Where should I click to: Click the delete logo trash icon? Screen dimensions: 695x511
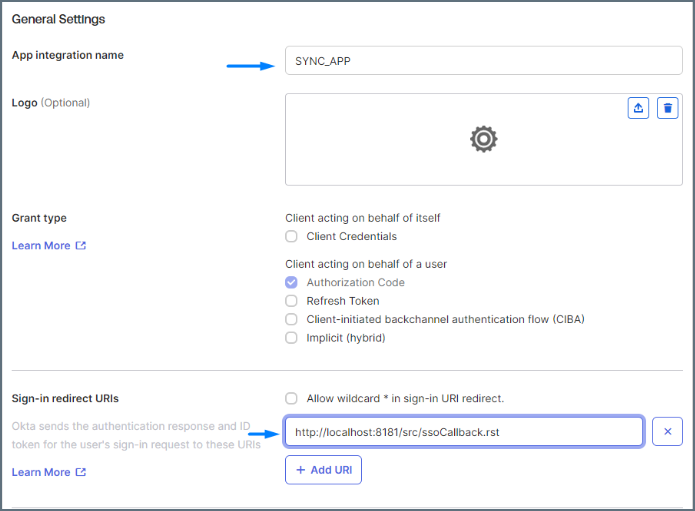click(668, 108)
